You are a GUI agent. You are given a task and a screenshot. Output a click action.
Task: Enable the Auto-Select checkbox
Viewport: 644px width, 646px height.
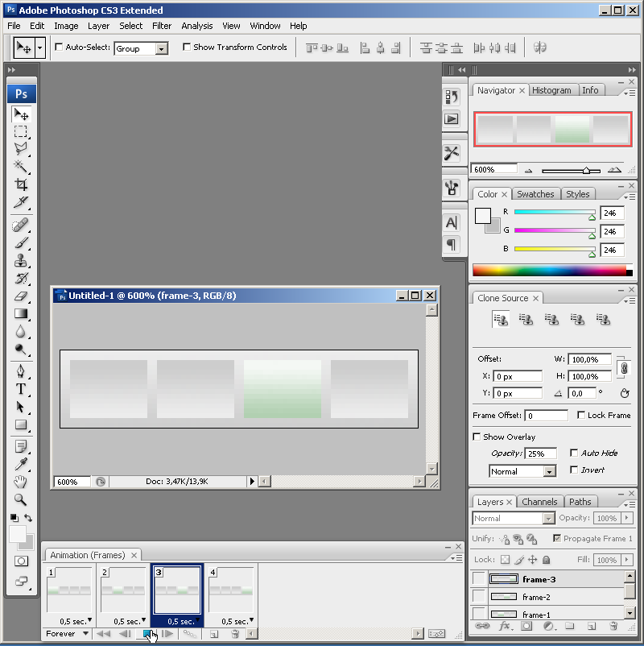[x=59, y=47]
